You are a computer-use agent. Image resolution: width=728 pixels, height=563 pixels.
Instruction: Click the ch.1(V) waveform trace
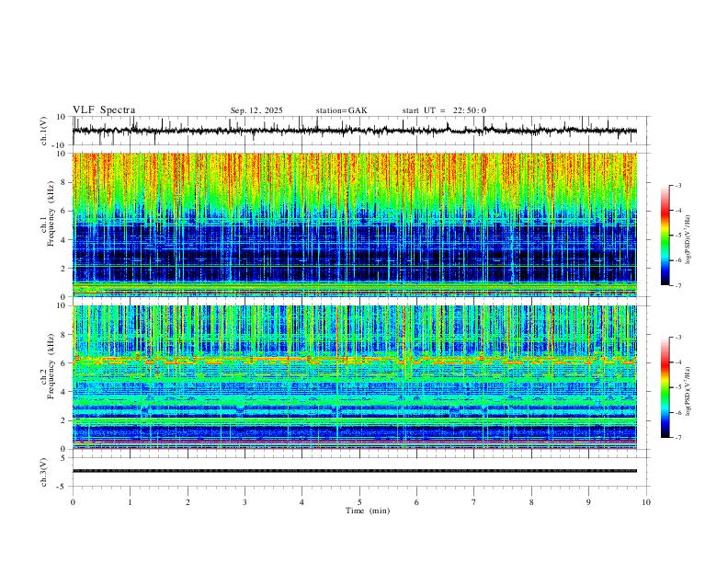pos(354,131)
